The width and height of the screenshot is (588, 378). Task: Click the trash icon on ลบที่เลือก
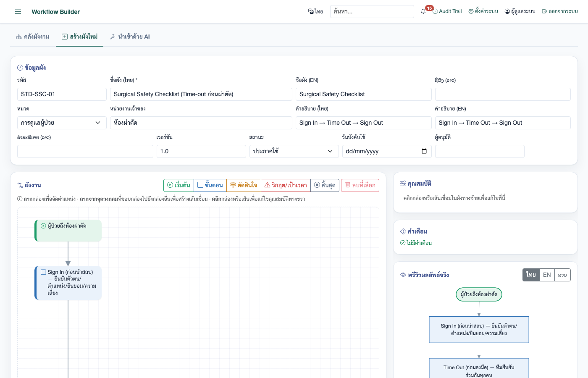point(348,185)
